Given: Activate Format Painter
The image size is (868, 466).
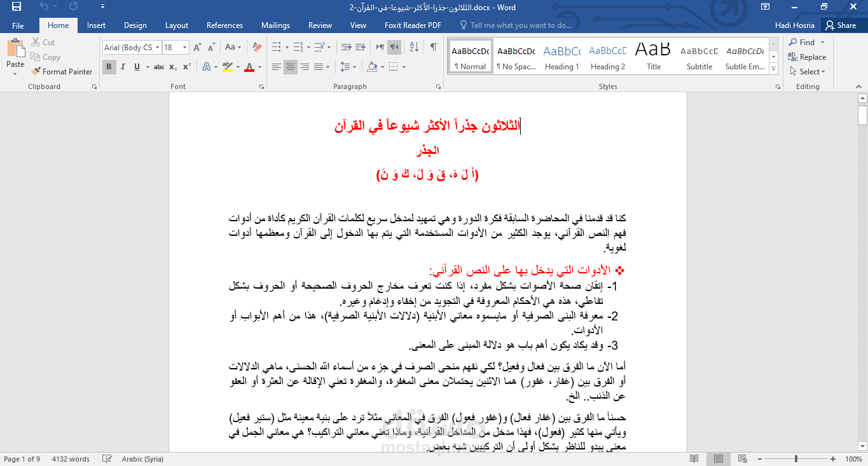Looking at the screenshot, I should (x=62, y=72).
